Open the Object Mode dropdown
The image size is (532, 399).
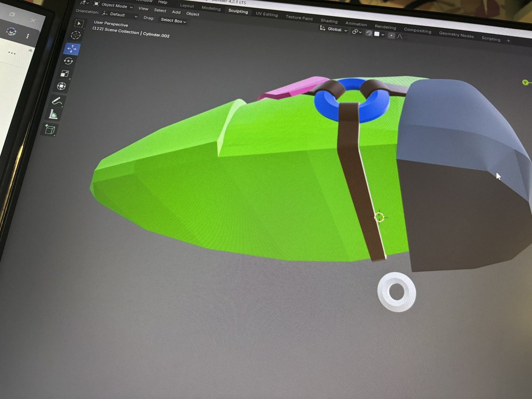113,6
